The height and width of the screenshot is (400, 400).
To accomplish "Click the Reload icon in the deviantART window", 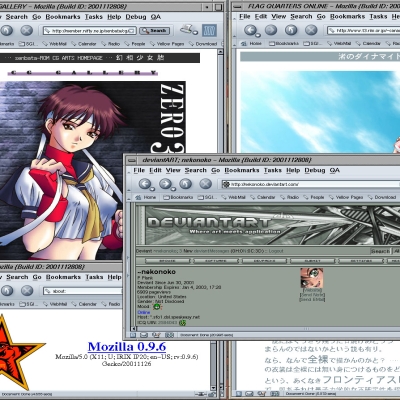I will tap(185, 184).
